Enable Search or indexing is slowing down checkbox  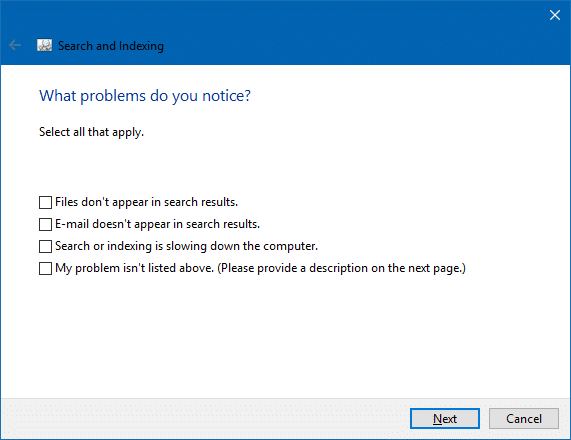point(45,247)
